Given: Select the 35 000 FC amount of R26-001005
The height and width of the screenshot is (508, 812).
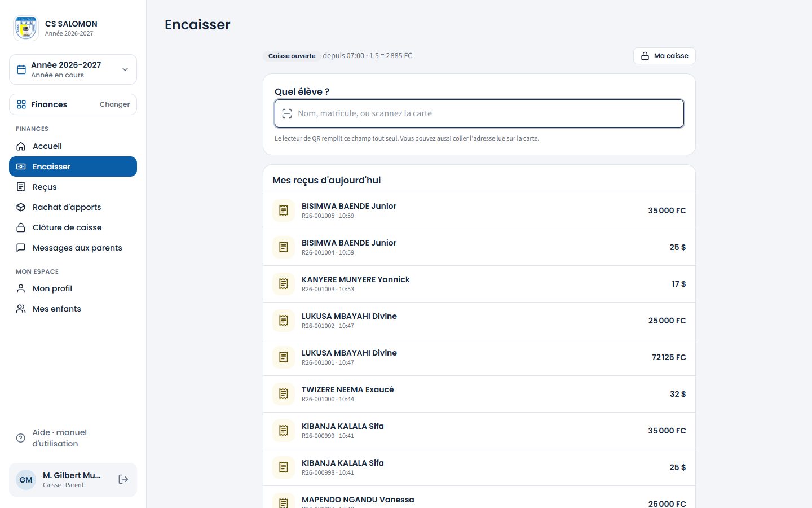Looking at the screenshot, I should tap(667, 211).
